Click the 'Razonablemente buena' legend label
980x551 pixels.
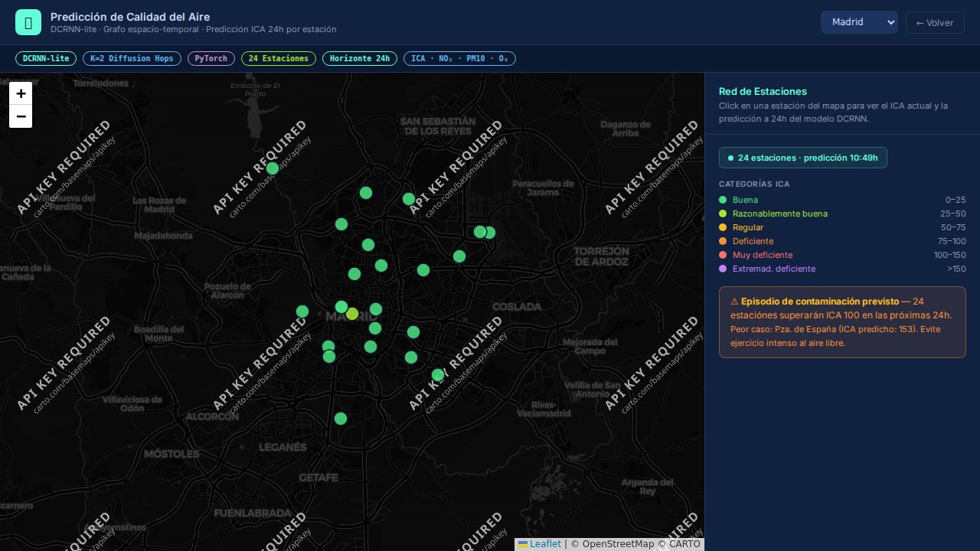click(x=780, y=214)
